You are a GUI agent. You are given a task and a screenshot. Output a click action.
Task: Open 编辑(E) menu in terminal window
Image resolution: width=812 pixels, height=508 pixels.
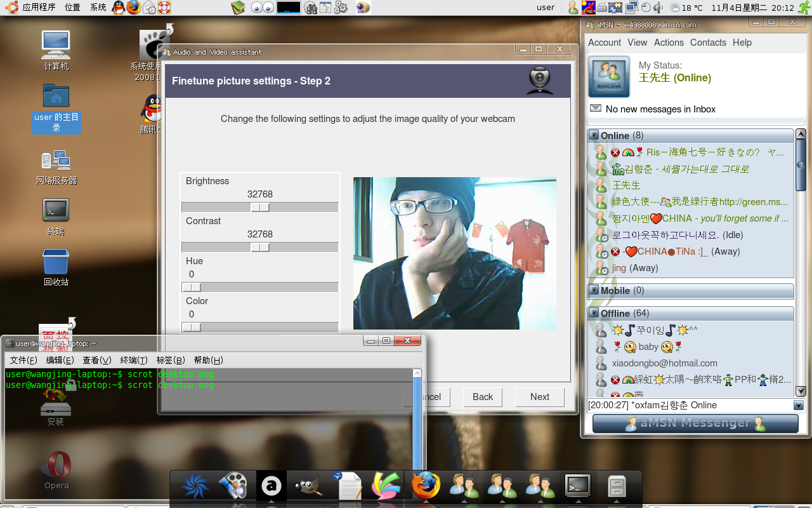point(60,360)
